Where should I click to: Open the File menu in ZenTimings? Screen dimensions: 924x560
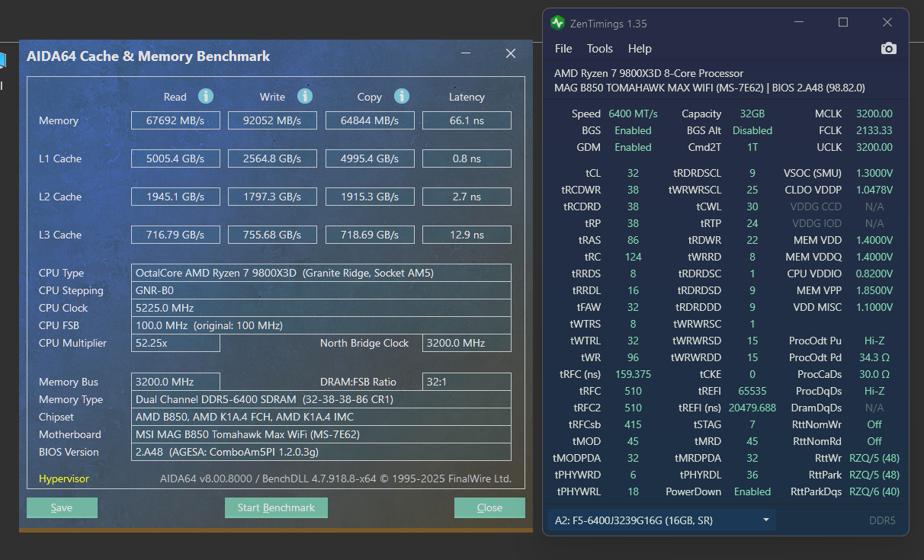pos(563,49)
